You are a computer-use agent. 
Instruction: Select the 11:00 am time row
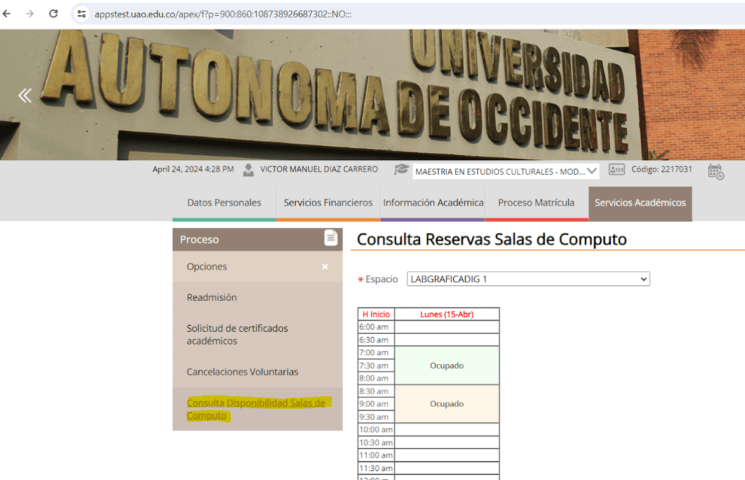[x=428, y=455]
